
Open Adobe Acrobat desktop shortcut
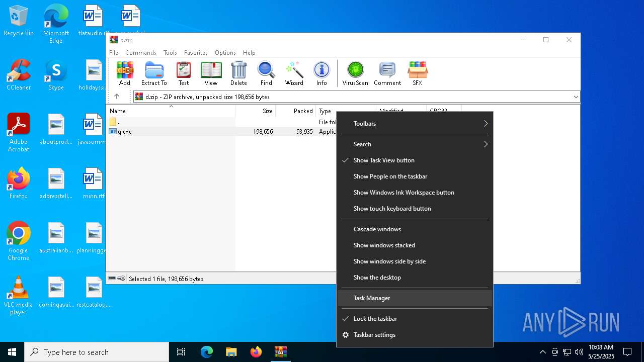pyautogui.click(x=19, y=132)
